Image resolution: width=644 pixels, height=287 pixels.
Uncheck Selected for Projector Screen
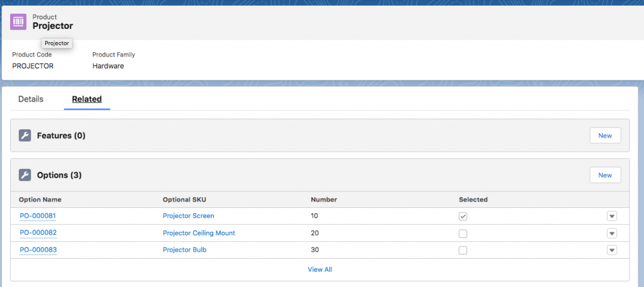(x=463, y=216)
